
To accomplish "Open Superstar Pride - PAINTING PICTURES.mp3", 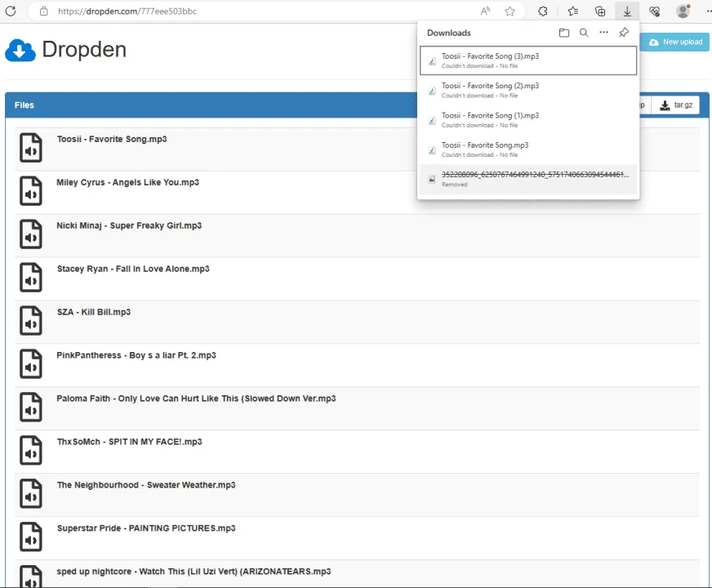I will click(x=146, y=528).
